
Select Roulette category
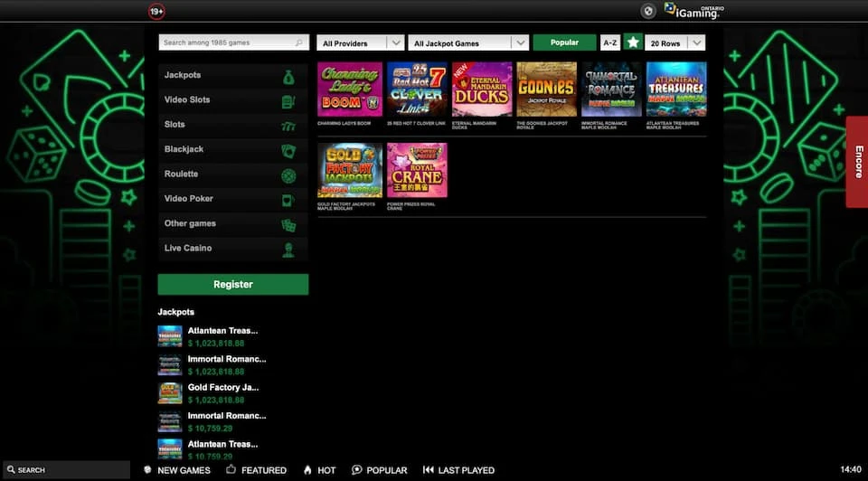tap(233, 174)
